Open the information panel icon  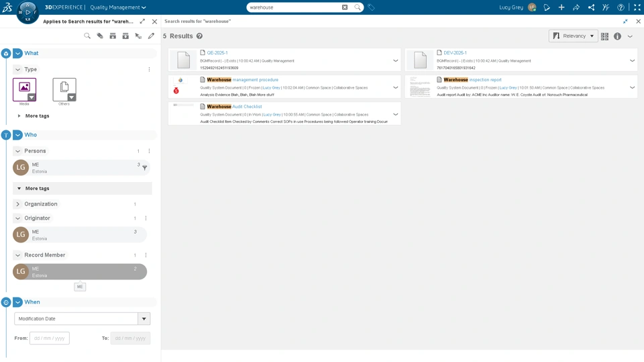pyautogui.click(x=617, y=36)
